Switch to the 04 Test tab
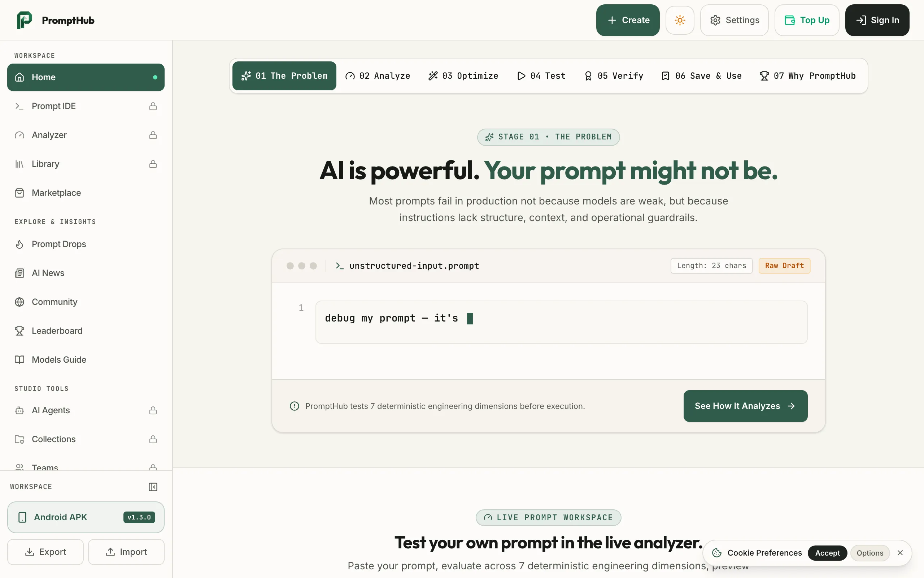Screen dimensions: 924x578 (541, 76)
